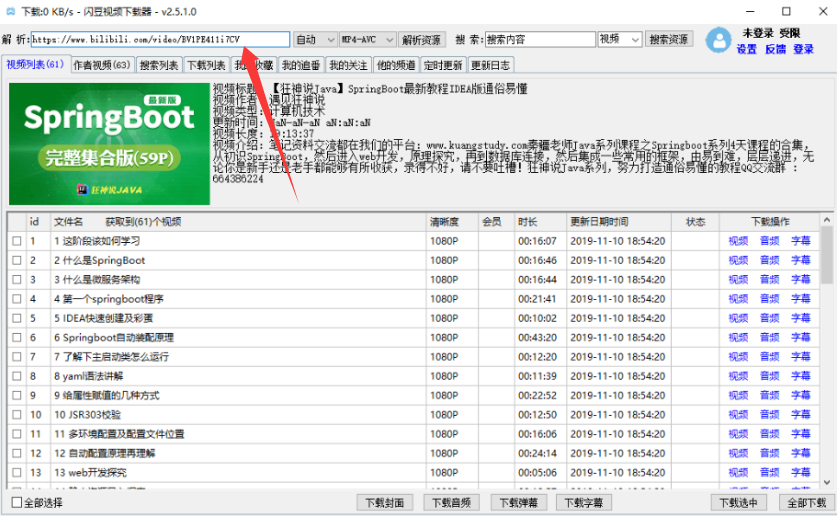Click the video URL input field
Screen dimensions: 837x516
(160, 40)
